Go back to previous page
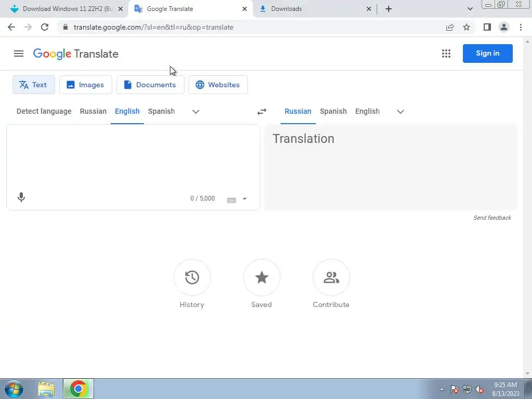 click(x=11, y=27)
